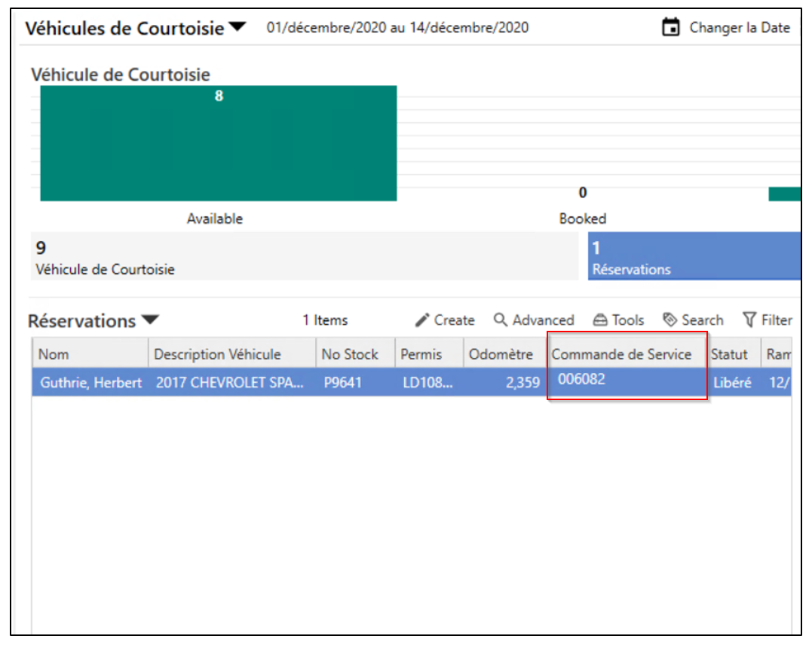Sort by Description Véhicule column header

232,354
